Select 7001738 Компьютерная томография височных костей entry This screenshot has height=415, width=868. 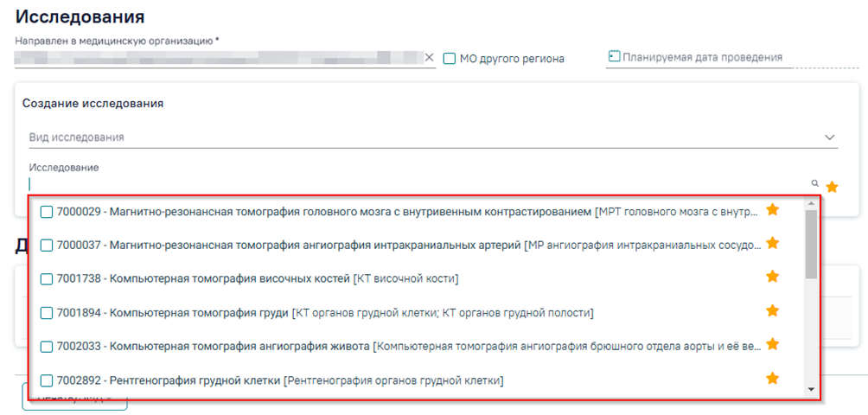[257, 279]
